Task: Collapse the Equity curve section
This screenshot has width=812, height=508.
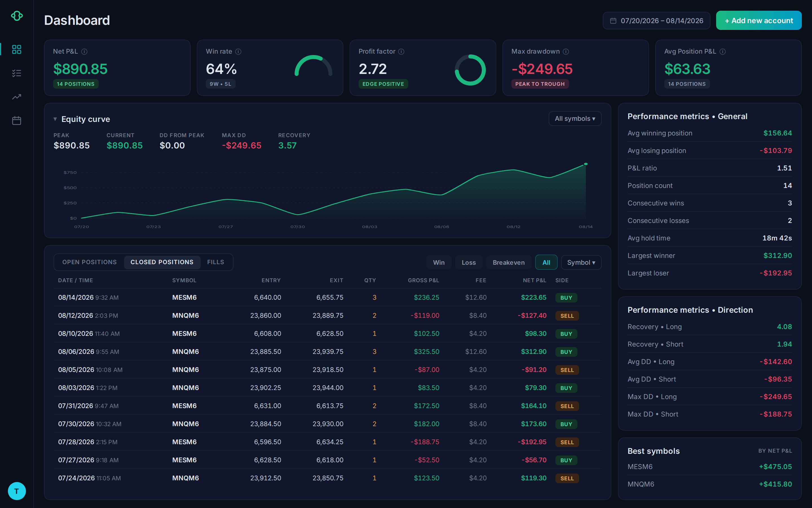Action: (x=55, y=119)
